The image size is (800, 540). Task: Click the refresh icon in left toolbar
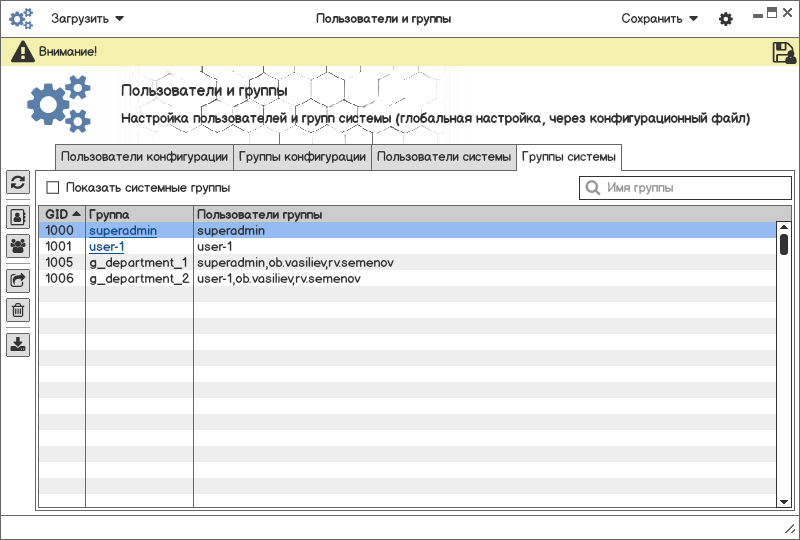click(x=18, y=182)
